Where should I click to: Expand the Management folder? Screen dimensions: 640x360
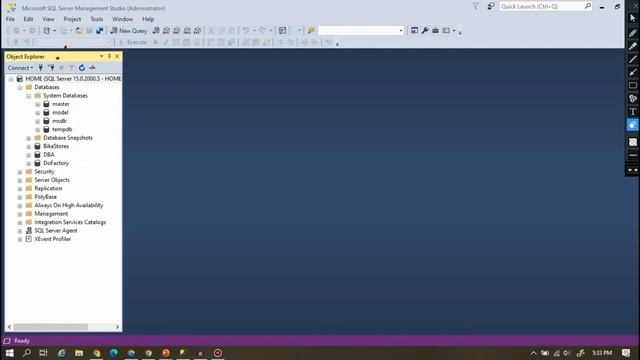click(x=20, y=214)
